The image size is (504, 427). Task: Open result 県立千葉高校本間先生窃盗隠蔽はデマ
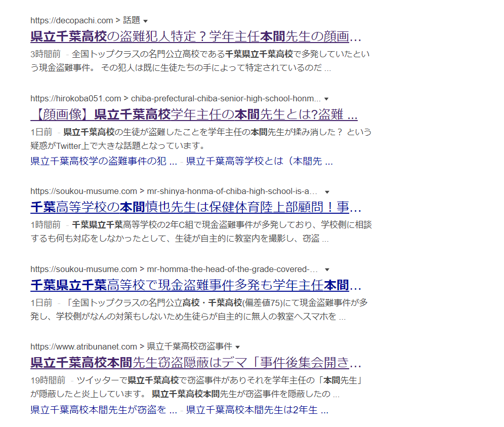196,362
